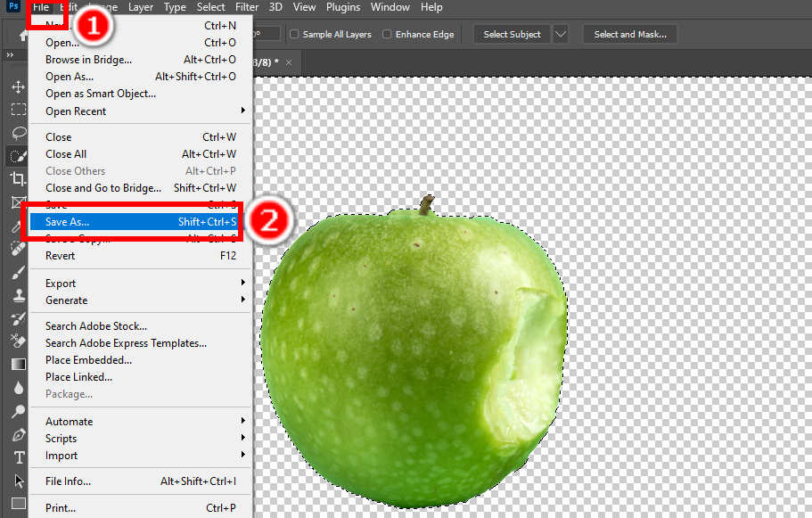
Task: Enable Sample All Layers checkbox
Action: (x=294, y=34)
